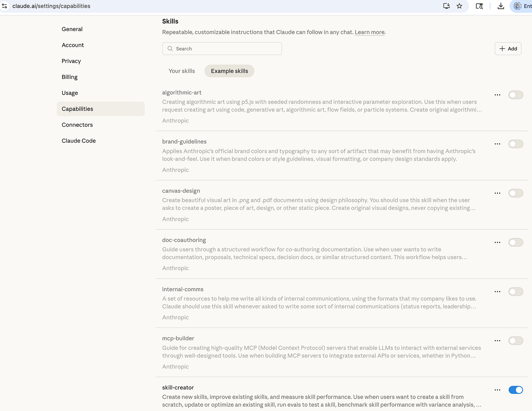Focus the skills Search field
The height and width of the screenshot is (411, 532).
click(x=222, y=49)
